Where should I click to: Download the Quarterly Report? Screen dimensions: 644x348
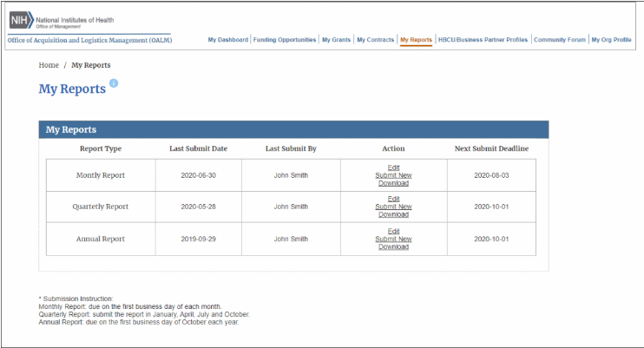click(393, 214)
